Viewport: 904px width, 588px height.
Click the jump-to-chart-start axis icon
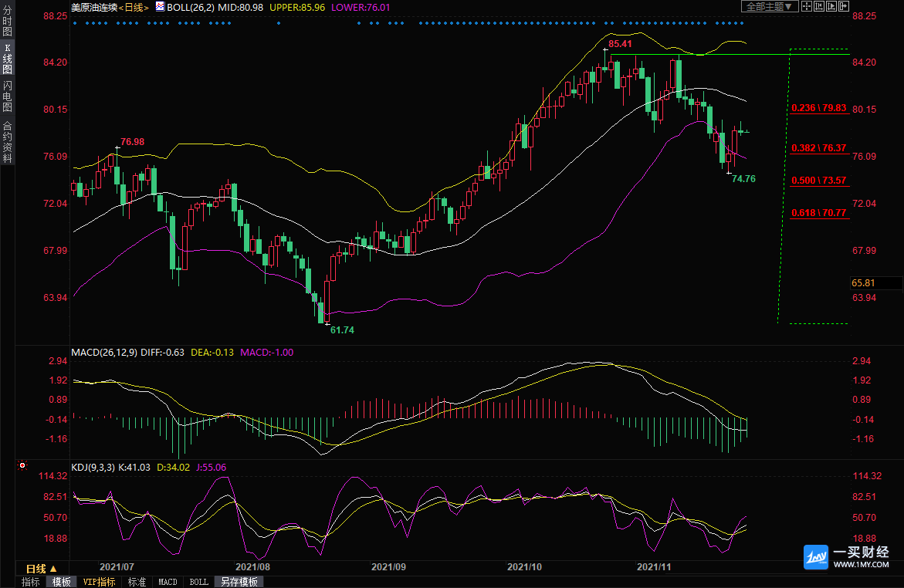coord(818,6)
